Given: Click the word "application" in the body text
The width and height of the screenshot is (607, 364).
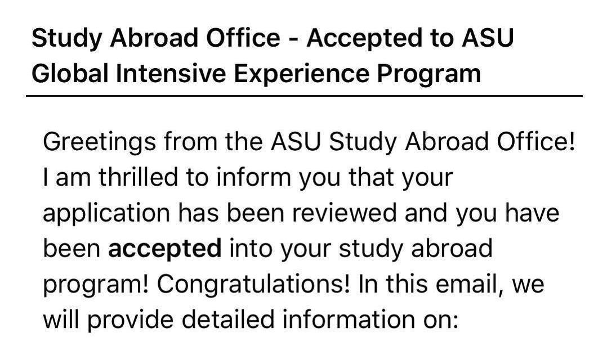Looking at the screenshot, I should [x=106, y=214].
